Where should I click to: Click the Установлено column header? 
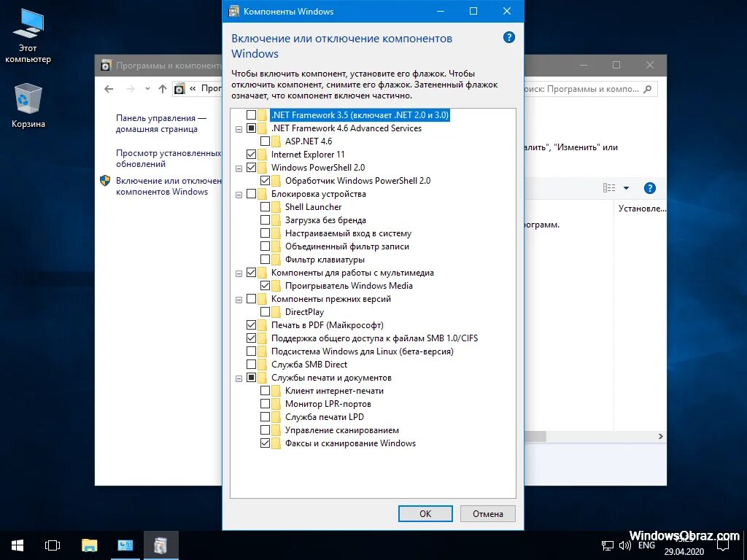click(642, 208)
